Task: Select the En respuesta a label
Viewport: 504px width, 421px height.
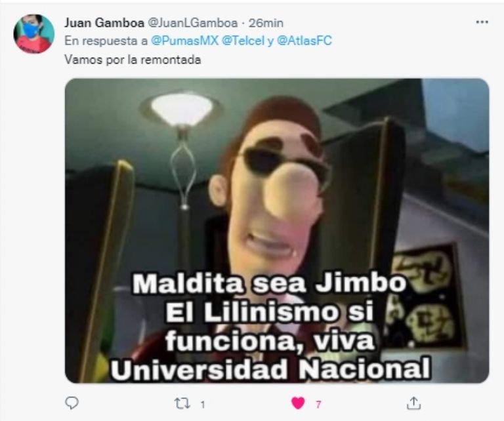Action: (106, 41)
